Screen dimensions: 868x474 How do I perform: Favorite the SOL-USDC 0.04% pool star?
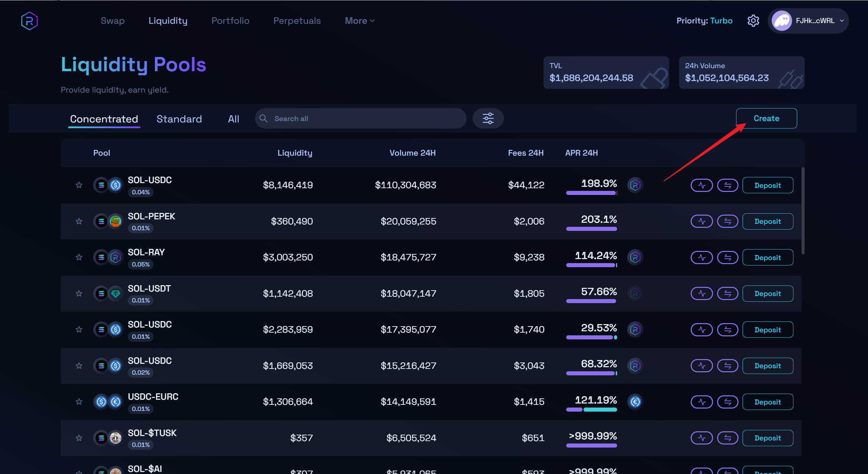(x=79, y=185)
